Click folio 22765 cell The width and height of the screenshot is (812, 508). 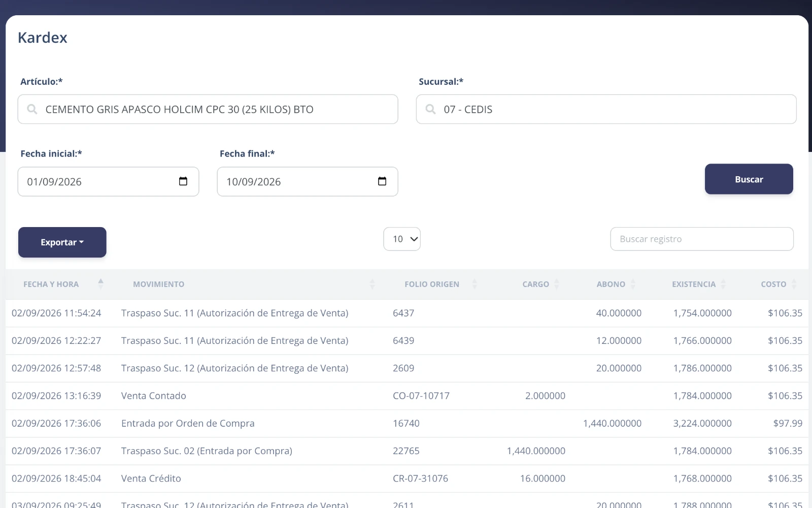406,451
